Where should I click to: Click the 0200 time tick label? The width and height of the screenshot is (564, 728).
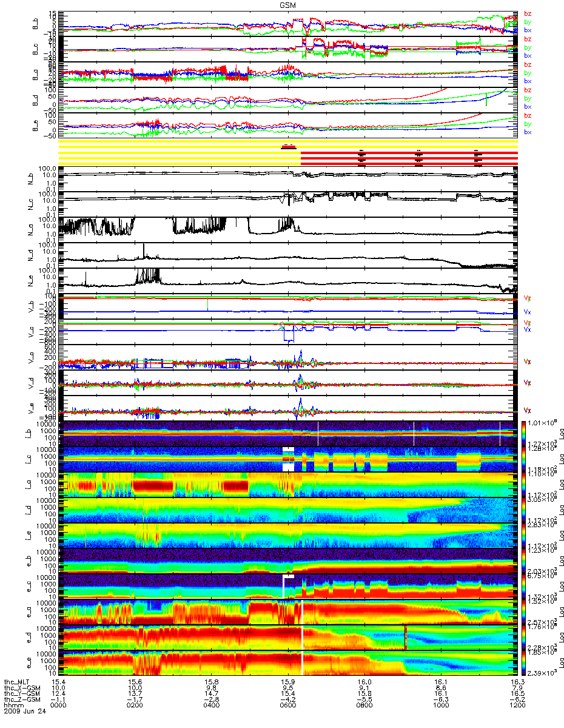click(x=135, y=705)
